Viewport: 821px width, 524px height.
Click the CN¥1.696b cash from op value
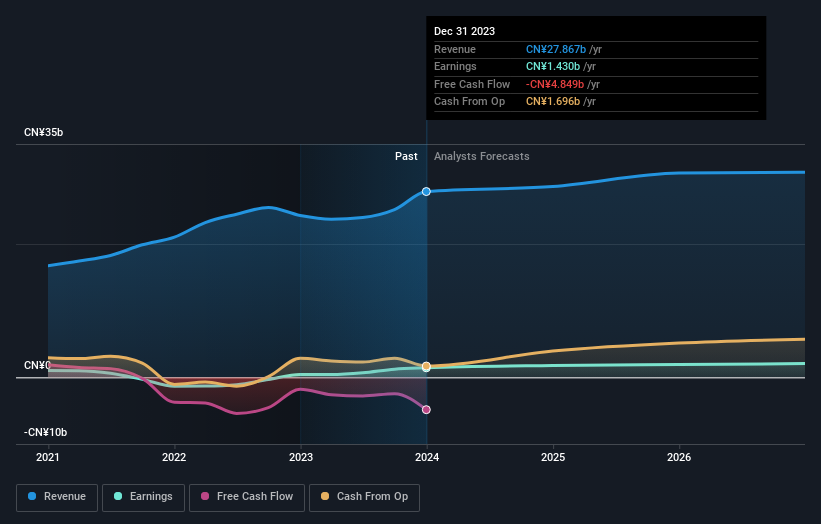click(x=553, y=102)
